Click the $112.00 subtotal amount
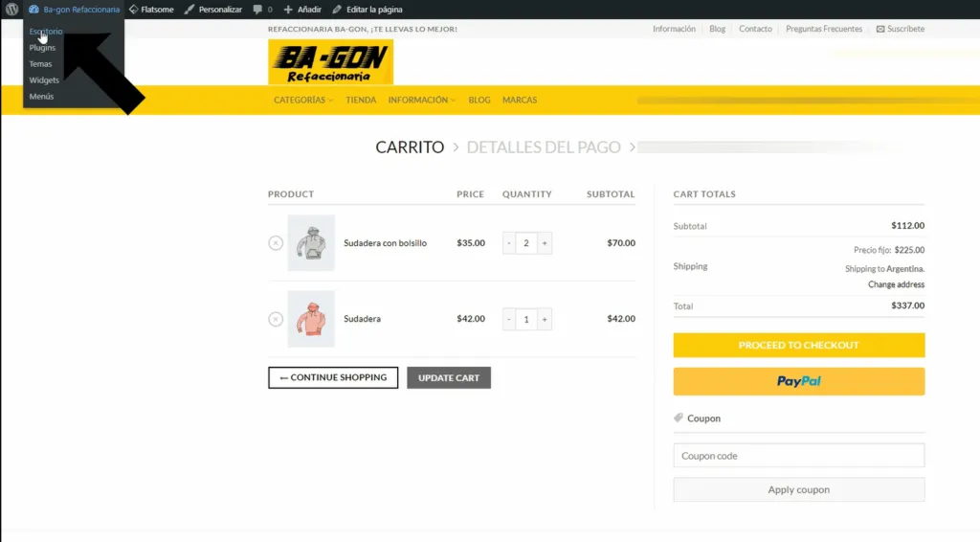Viewport: 980px width, 542px height. (x=907, y=226)
